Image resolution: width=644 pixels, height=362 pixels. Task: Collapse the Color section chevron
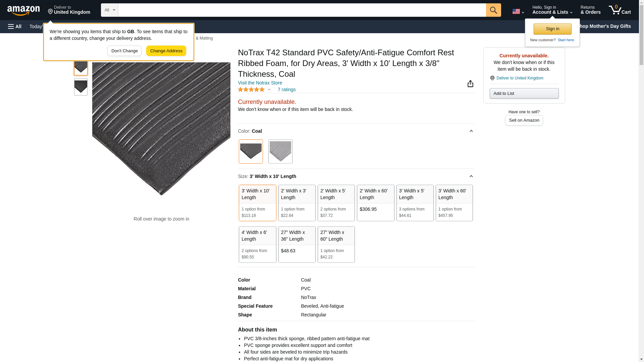471,131
